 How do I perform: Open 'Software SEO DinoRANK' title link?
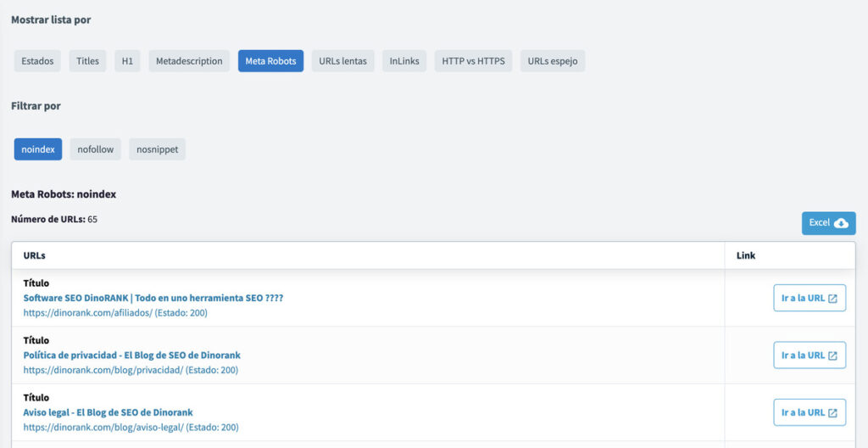point(153,298)
